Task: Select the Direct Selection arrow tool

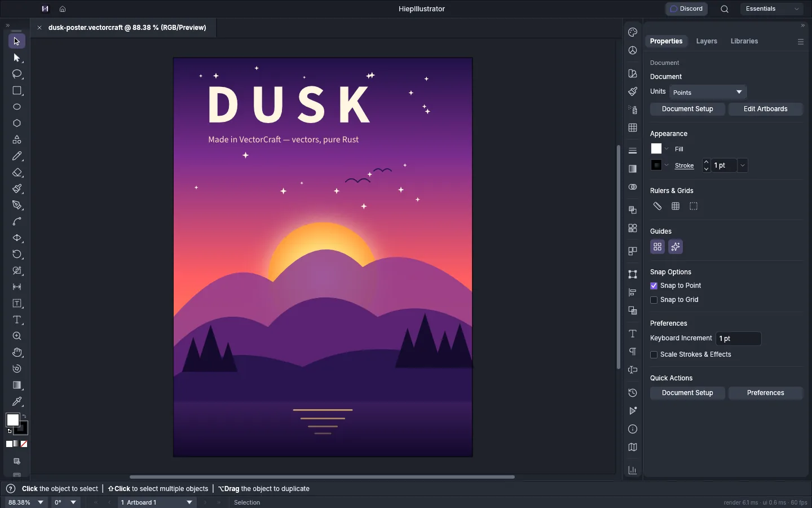Action: point(17,58)
